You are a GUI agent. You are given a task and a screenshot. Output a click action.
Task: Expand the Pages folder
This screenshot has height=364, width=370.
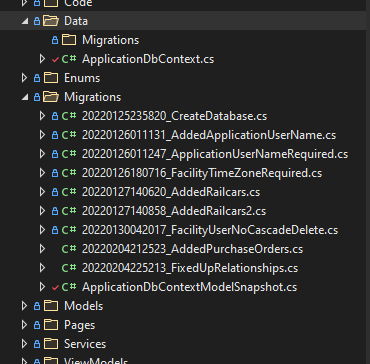[24, 325]
